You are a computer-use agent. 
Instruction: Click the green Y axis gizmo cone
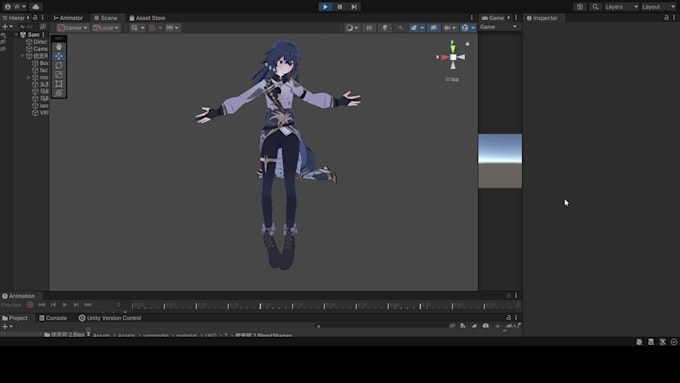[453, 48]
